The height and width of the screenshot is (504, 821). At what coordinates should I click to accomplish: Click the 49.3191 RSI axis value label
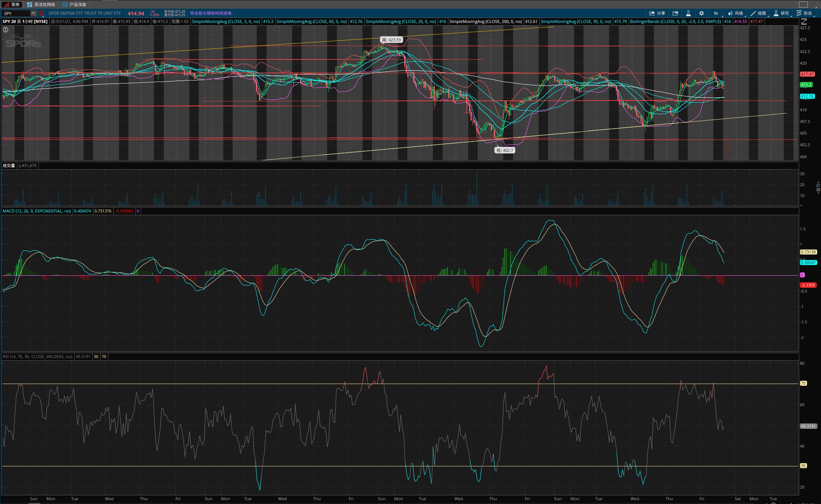808,426
